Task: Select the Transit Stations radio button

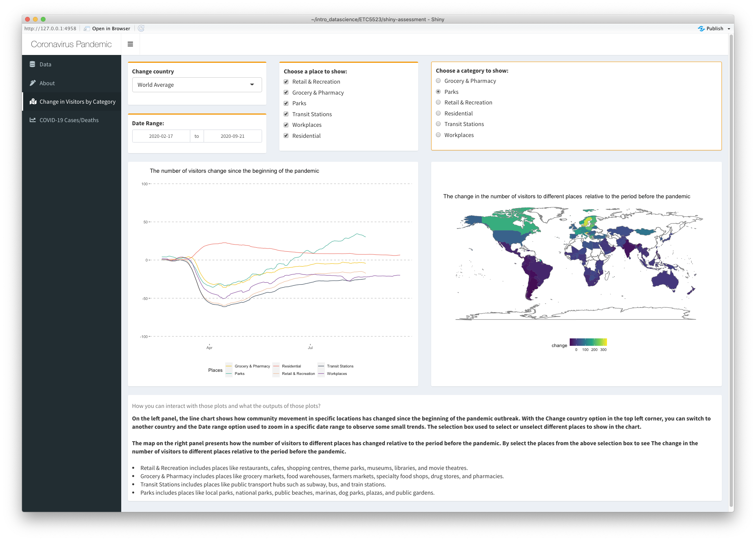Action: click(x=438, y=124)
